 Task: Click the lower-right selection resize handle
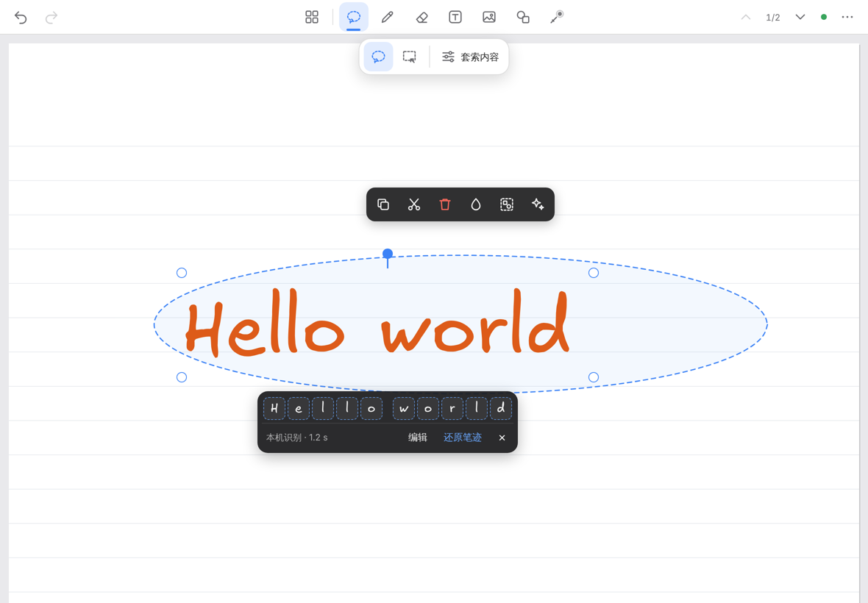point(594,377)
